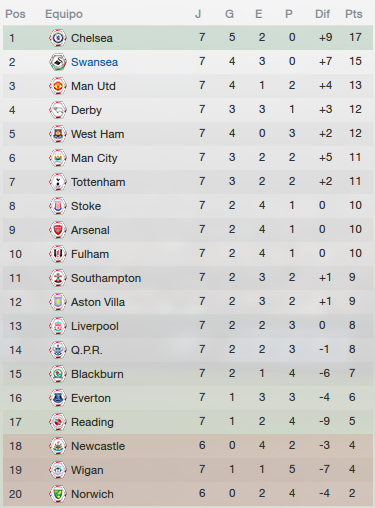Click the Newcastle badge icon
The image size is (375, 508).
tap(58, 446)
